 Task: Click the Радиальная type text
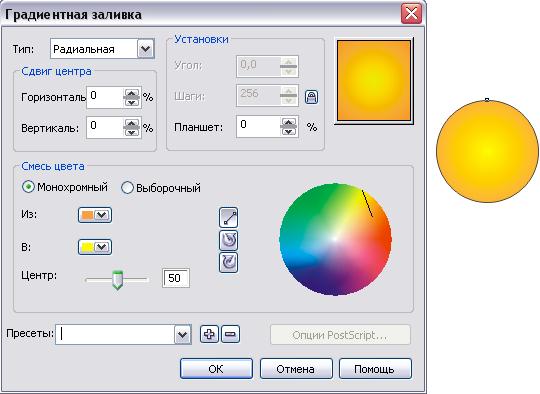(84, 49)
